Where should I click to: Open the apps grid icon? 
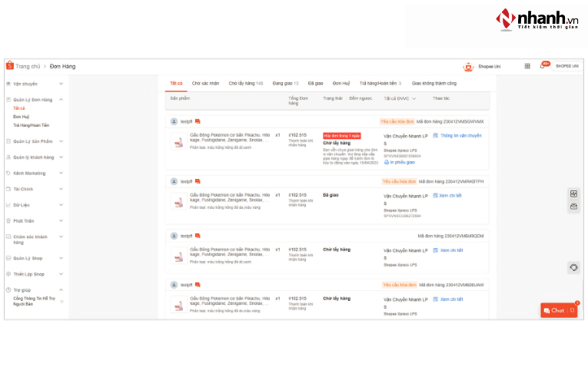[527, 66]
